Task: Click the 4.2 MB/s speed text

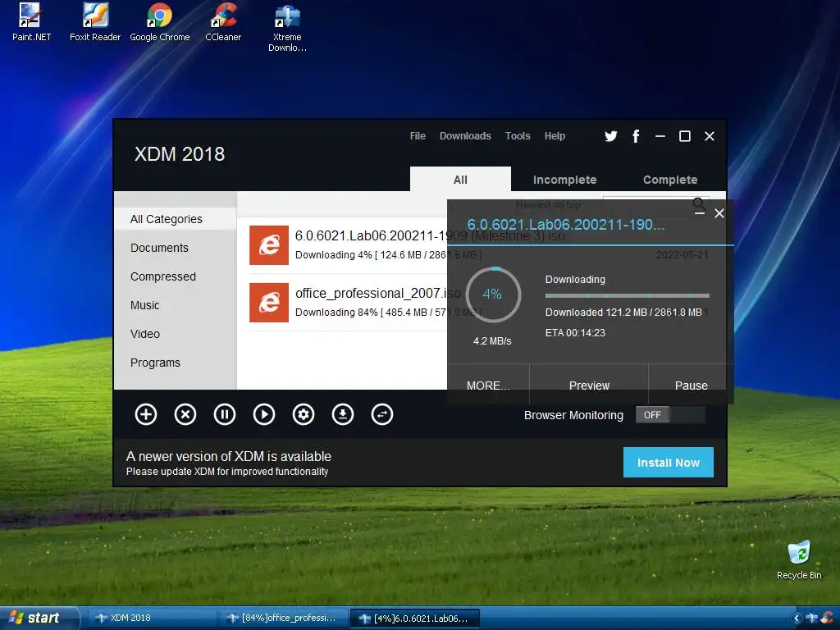Action: 492,340
